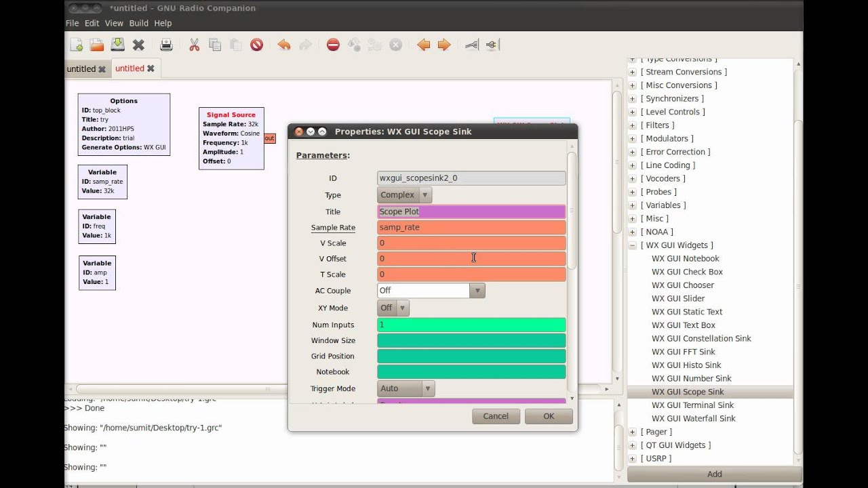Click the printer screen capture icon
This screenshot has width=868, height=488.
(166, 45)
